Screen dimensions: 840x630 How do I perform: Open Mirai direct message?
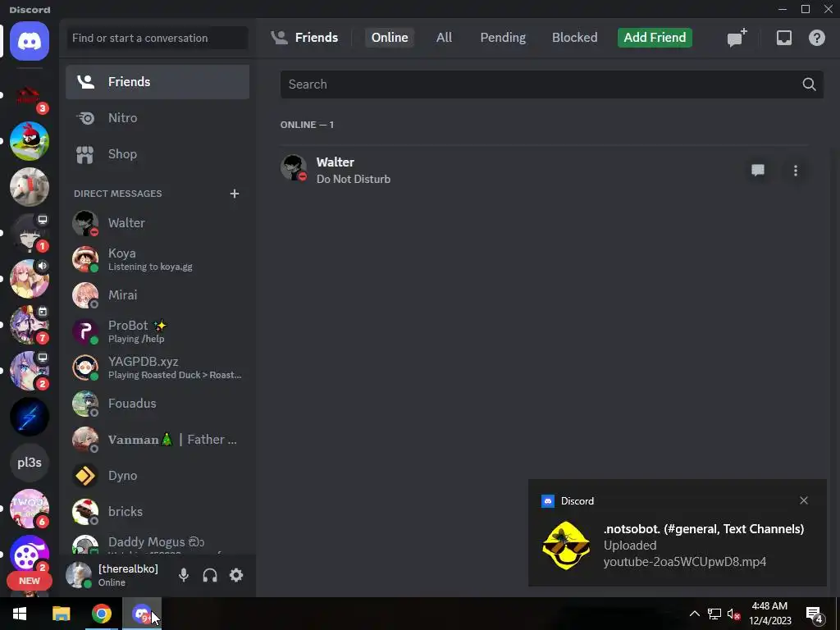coord(157,295)
